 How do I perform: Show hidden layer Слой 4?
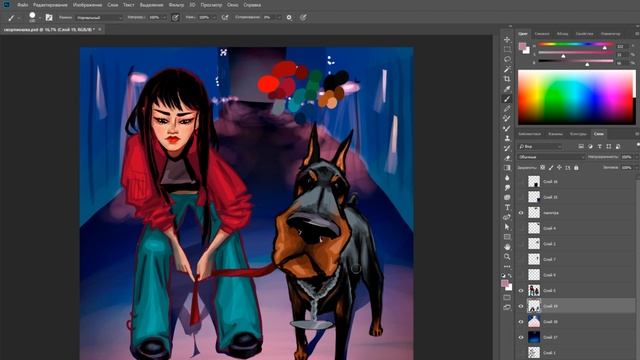tap(521, 228)
